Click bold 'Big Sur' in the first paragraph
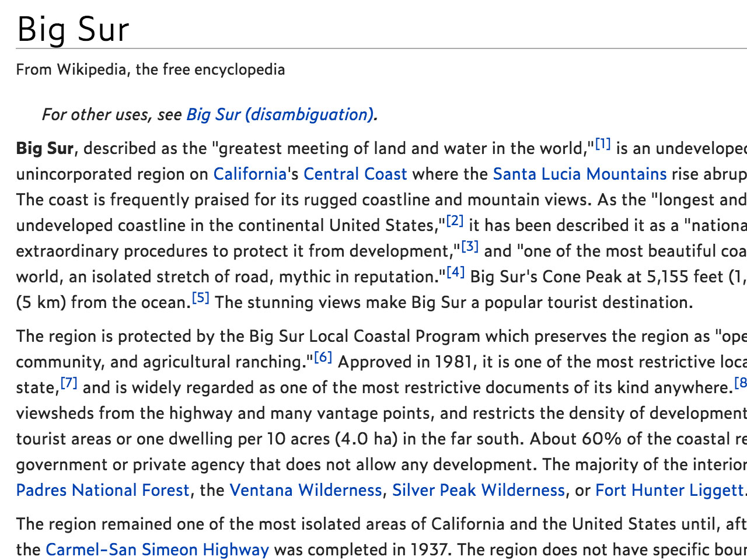Viewport: 747px width, 560px height. 45,148
